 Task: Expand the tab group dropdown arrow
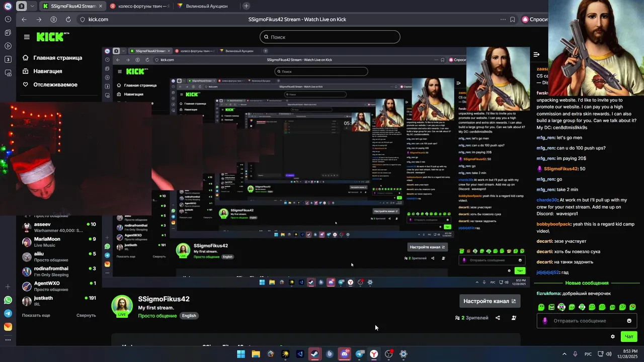pyautogui.click(x=33, y=6)
